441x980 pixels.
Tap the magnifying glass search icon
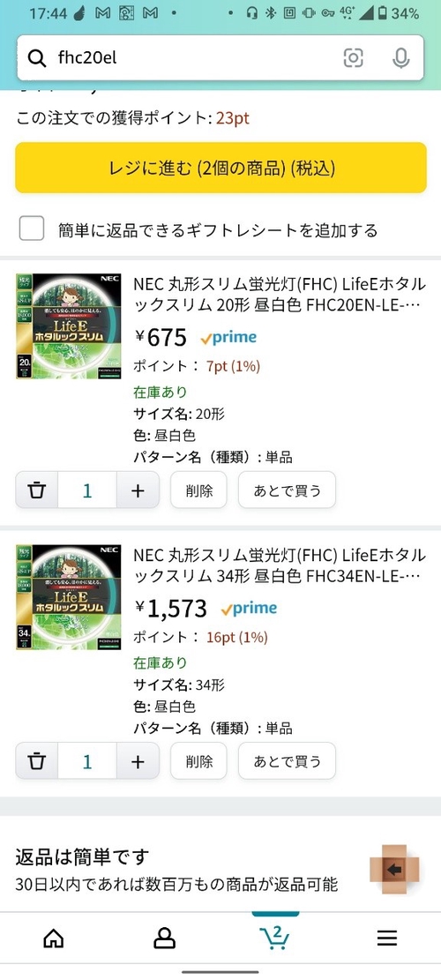click(37, 58)
